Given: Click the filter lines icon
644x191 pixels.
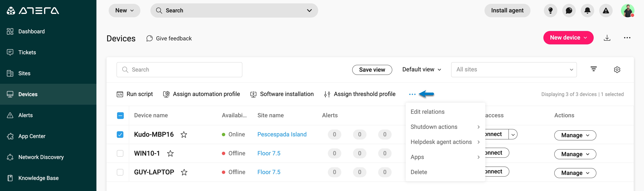Looking at the screenshot, I should 594,69.
